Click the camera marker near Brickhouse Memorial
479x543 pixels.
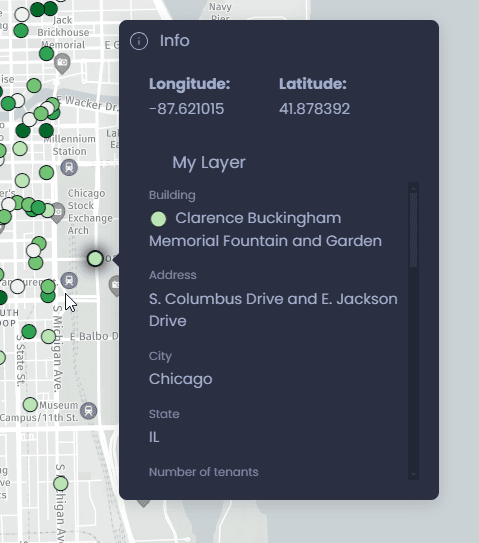(x=62, y=63)
